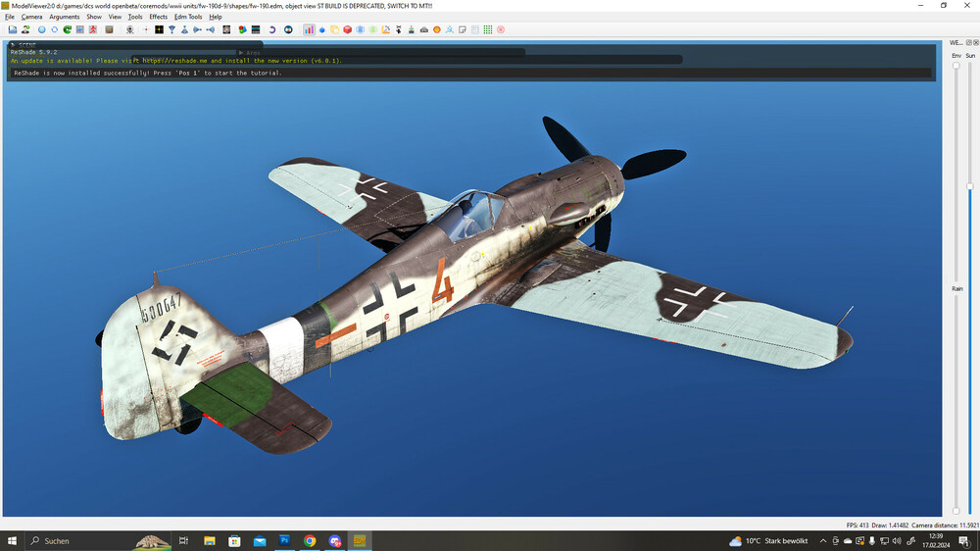Click the blue funnel filter toolbar icon
This screenshot has height=551, width=980.
[171, 29]
